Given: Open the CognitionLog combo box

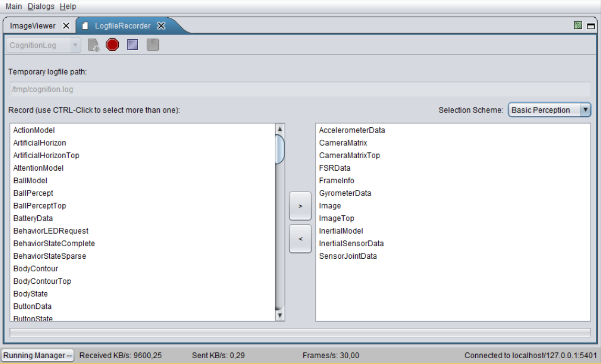Looking at the screenshot, I should pos(44,46).
